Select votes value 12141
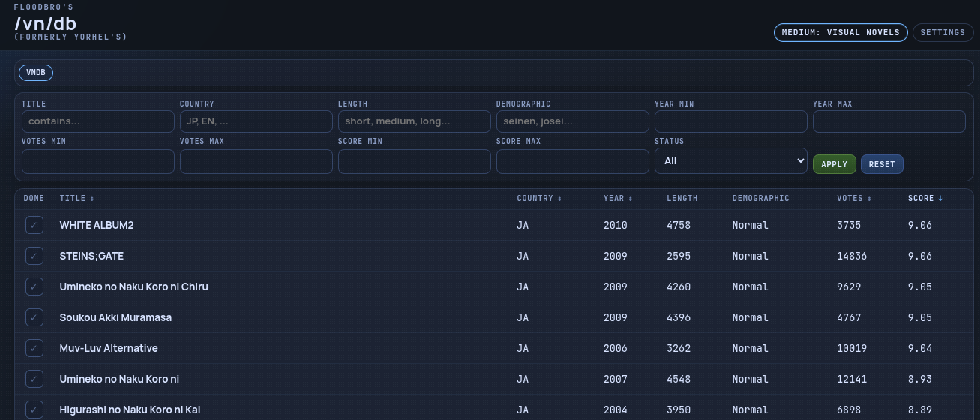The width and height of the screenshot is (980, 420). (852, 379)
